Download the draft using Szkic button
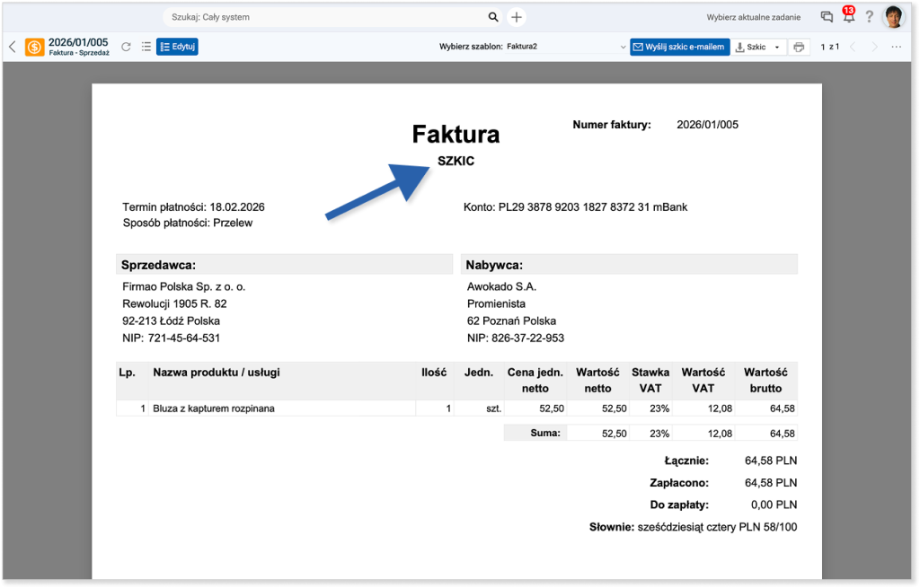Image resolution: width=920 pixels, height=588 pixels. pyautogui.click(x=751, y=47)
